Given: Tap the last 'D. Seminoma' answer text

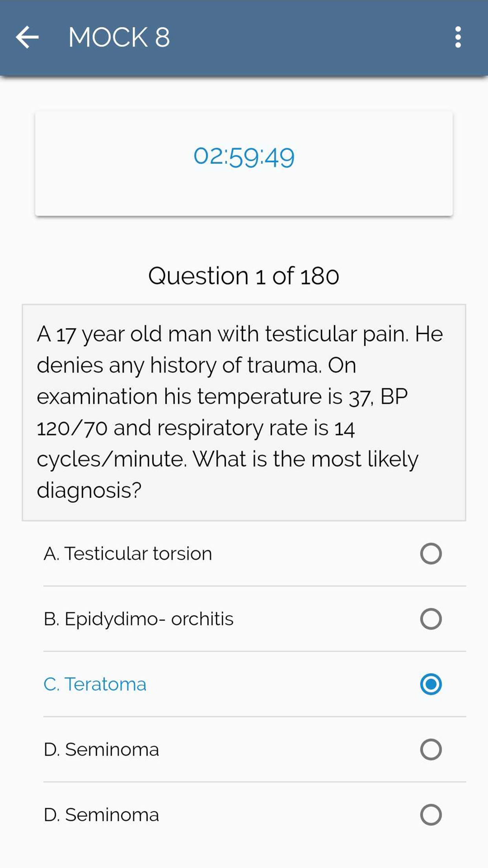Looking at the screenshot, I should pyautogui.click(x=101, y=815).
